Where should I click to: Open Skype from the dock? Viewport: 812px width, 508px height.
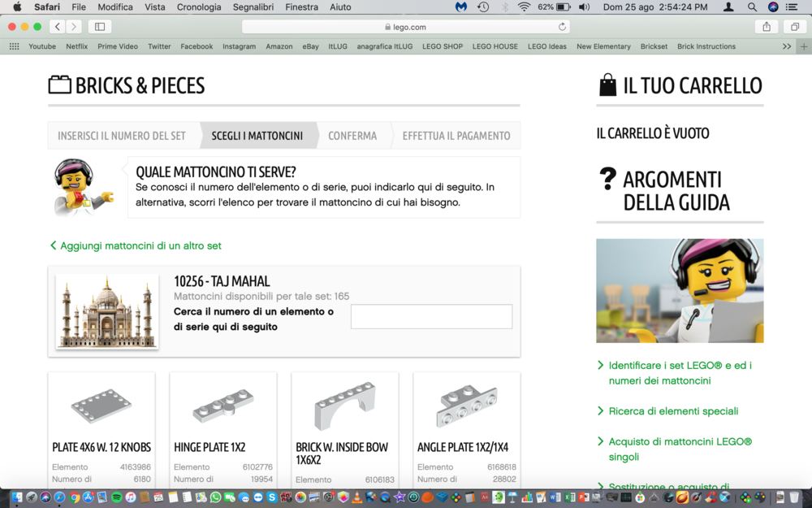point(272,497)
